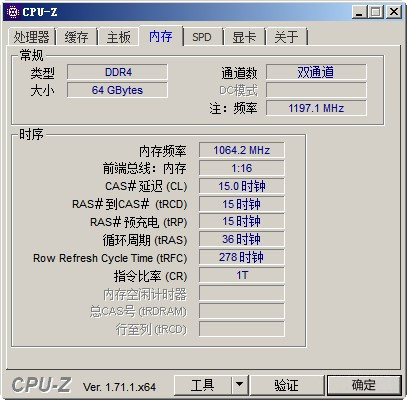This screenshot has height=400, width=407.
Task: Expand the 工具 dropdown arrow
Action: click(x=239, y=385)
